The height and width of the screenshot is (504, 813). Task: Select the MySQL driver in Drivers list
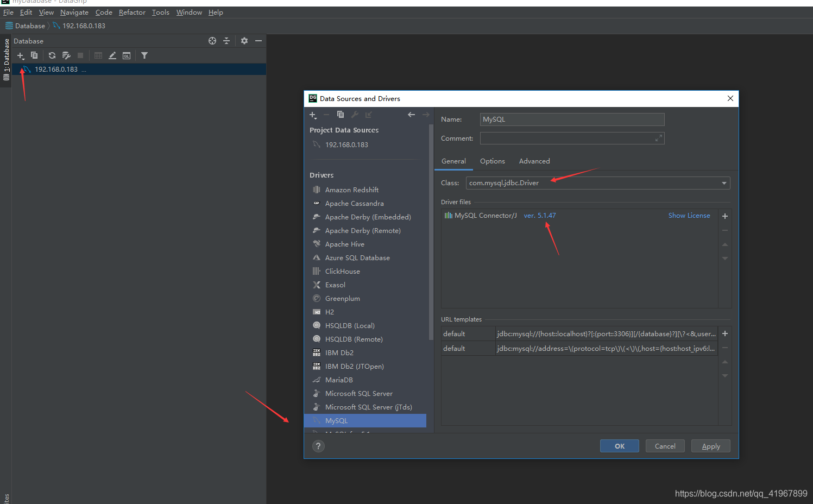pyautogui.click(x=365, y=421)
